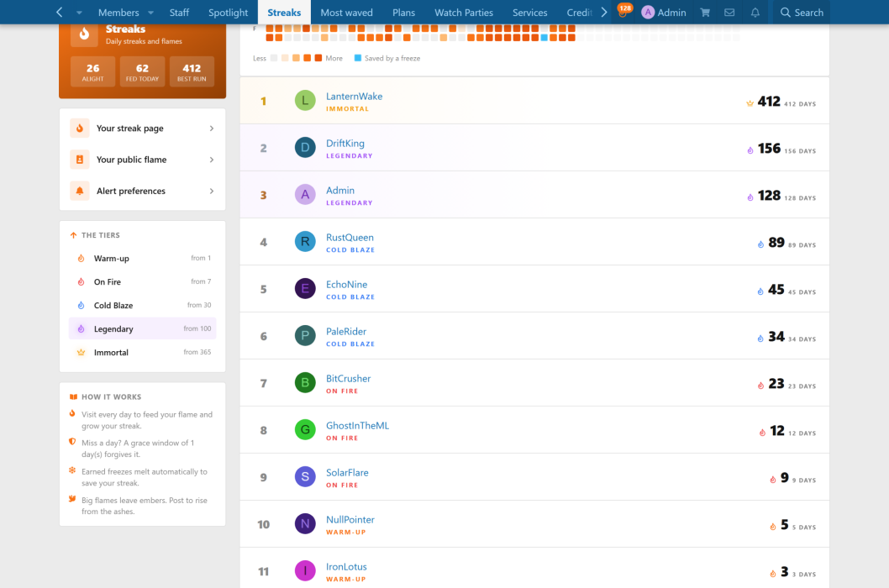Click the icon beside Your public flame

(x=80, y=160)
